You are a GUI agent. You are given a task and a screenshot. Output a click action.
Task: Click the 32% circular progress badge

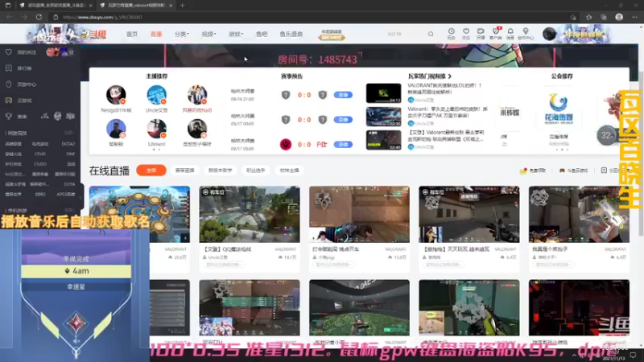pyautogui.click(x=607, y=135)
